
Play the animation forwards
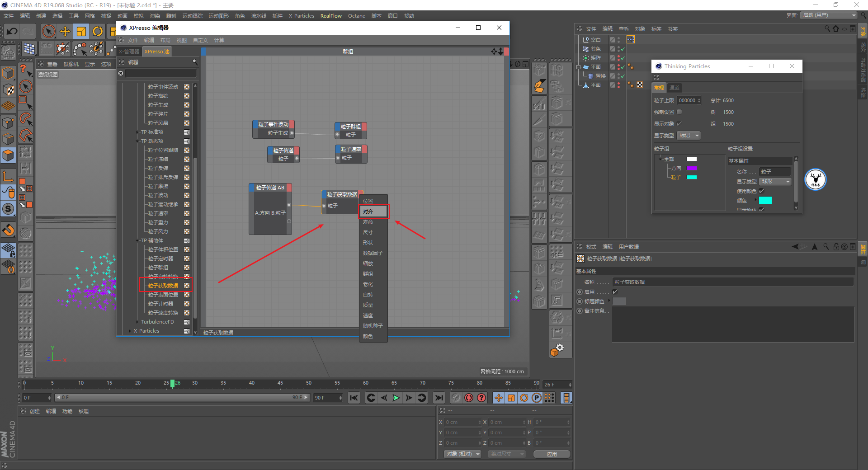tap(396, 398)
